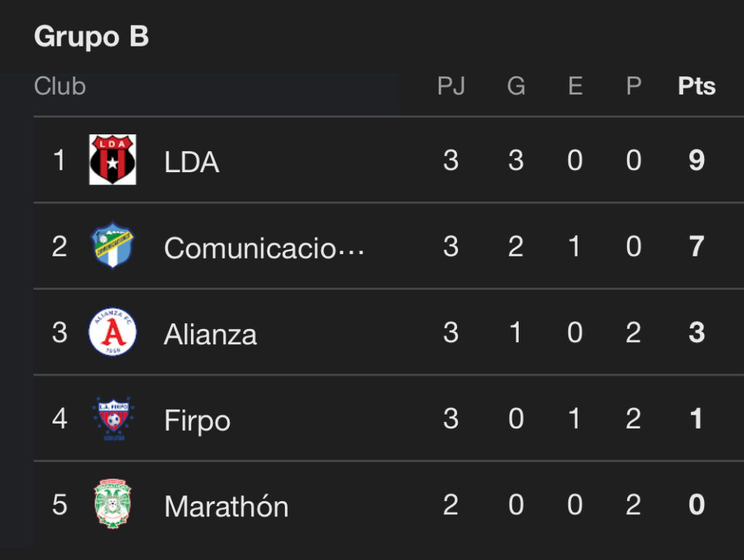
Task: Click the E column header
Action: [575, 86]
